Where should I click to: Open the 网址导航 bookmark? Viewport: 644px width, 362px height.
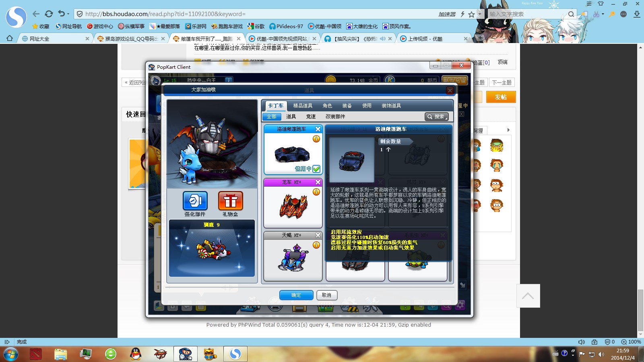click(x=68, y=26)
